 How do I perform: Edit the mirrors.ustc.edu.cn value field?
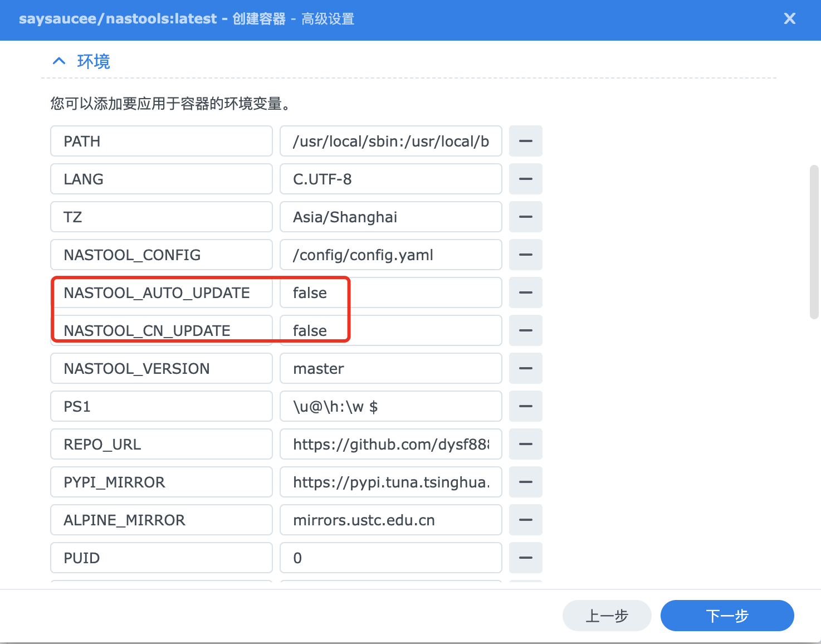pyautogui.click(x=391, y=520)
